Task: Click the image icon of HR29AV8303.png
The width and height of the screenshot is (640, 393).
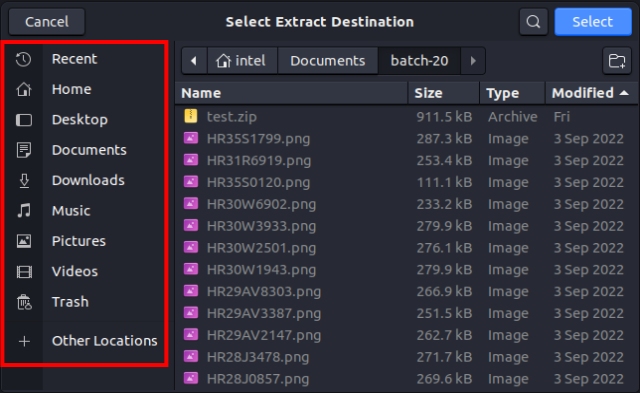Action: coord(191,291)
